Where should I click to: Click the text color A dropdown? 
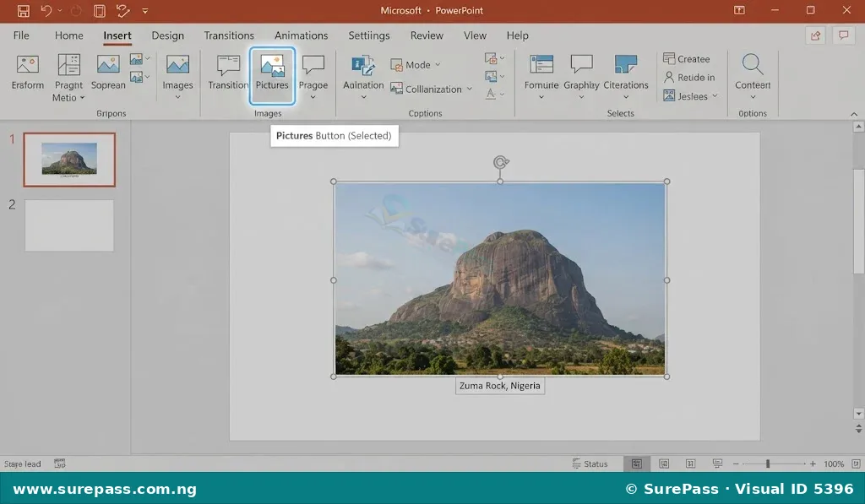(495, 95)
